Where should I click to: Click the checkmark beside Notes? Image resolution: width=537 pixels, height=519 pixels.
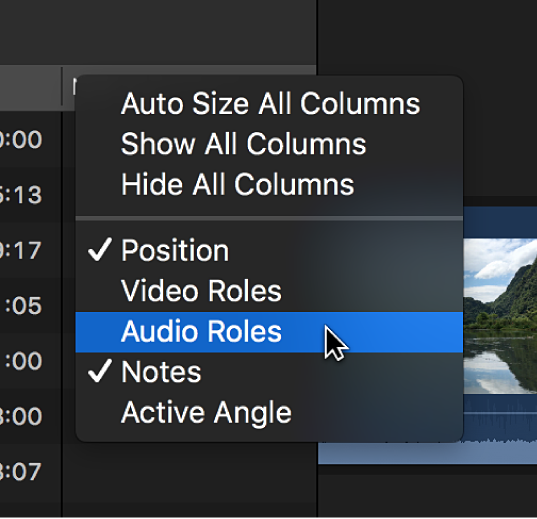[x=100, y=371]
